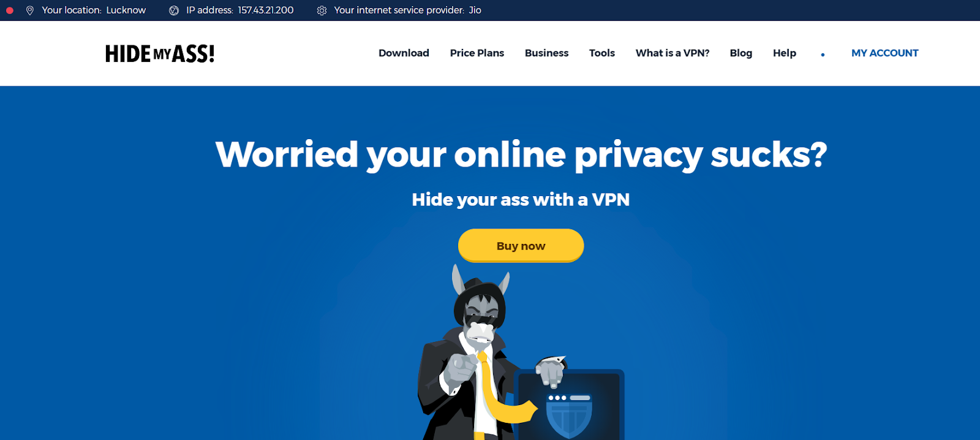
Task: Go to the Business section
Action: click(546, 53)
